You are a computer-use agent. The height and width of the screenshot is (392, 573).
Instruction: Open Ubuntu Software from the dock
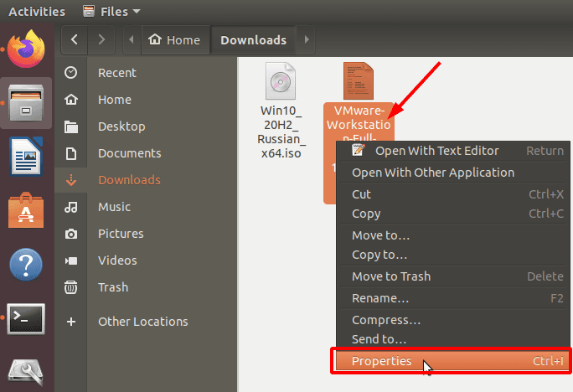(26, 210)
